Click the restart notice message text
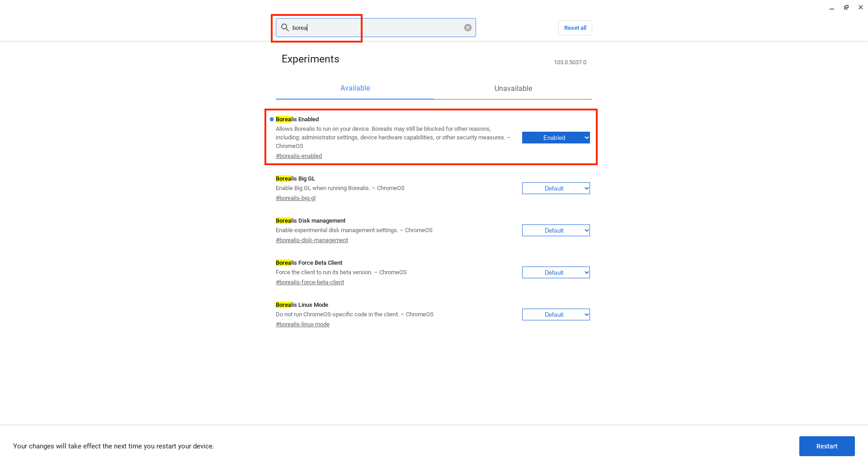This screenshot has height=467, width=868. pos(113,446)
